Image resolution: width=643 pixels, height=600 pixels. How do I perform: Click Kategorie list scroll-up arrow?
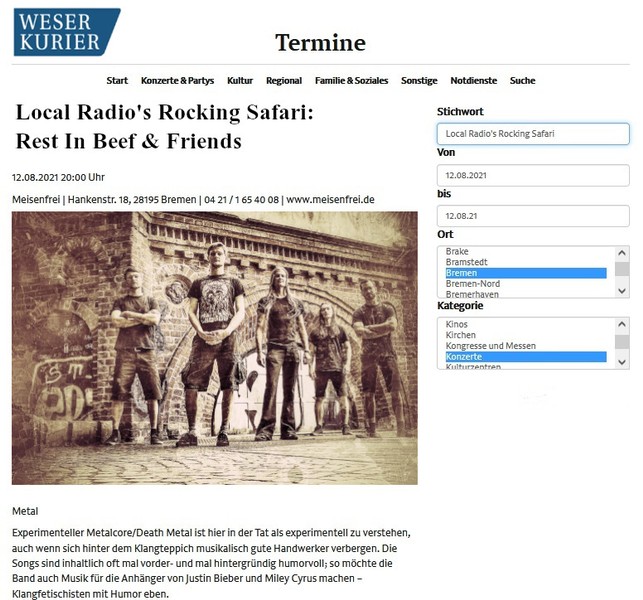622,324
